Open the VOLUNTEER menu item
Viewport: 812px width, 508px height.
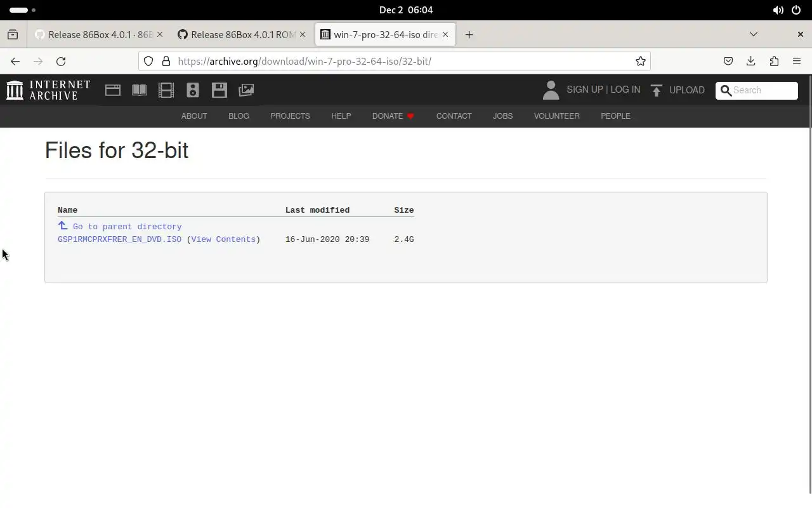(x=556, y=116)
